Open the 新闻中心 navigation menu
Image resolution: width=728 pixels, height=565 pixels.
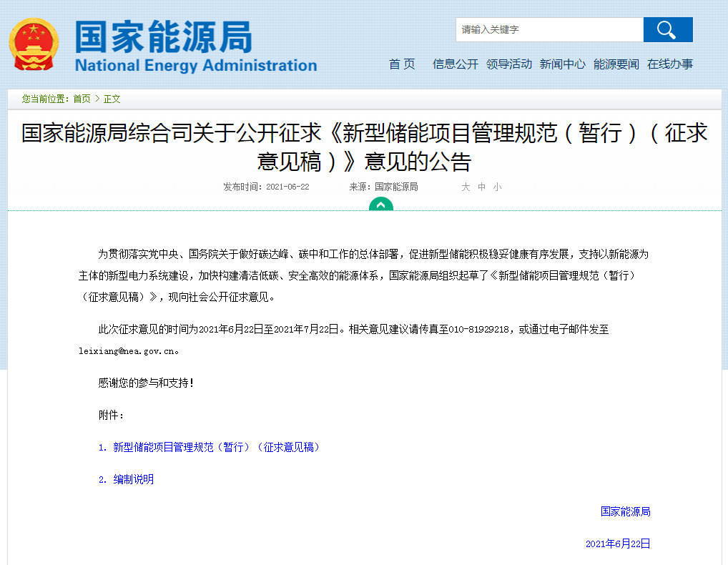(562, 64)
